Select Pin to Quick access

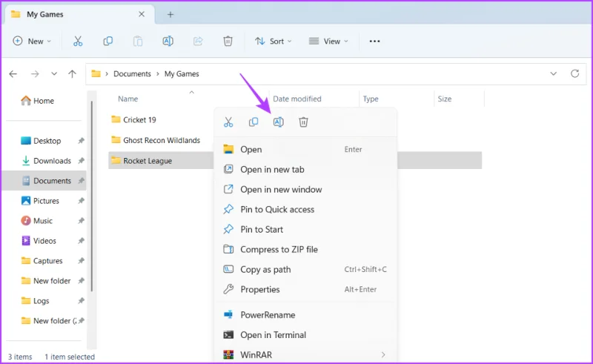click(x=305, y=210)
